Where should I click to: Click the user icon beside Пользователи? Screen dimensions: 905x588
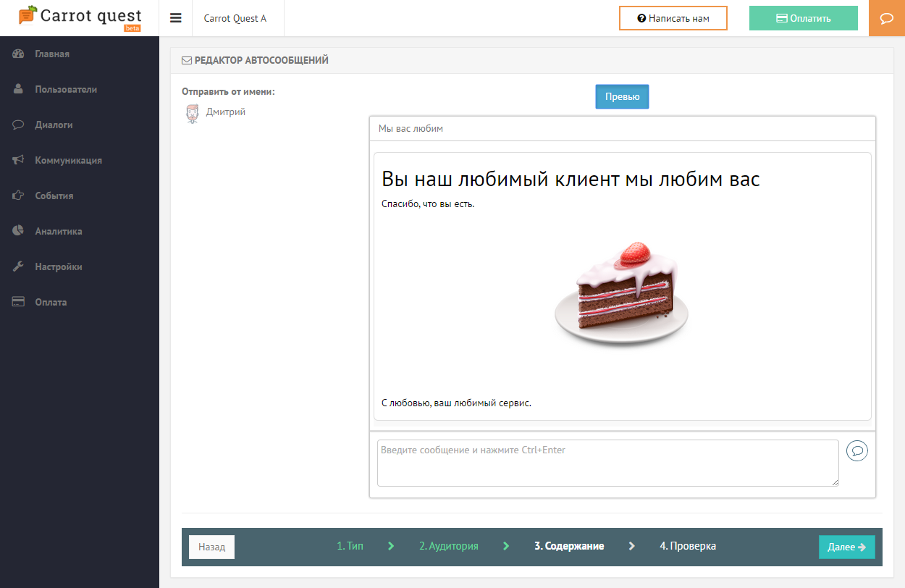coord(19,89)
